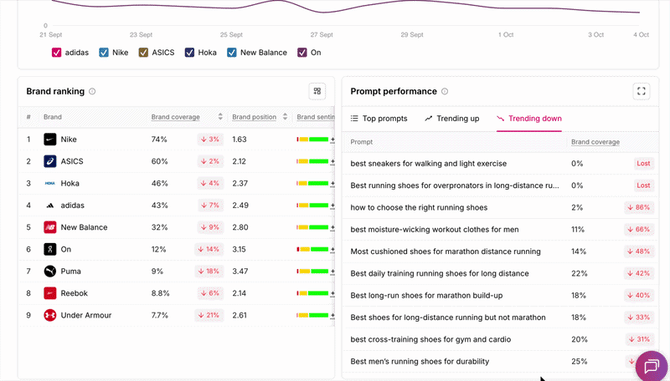Image resolution: width=670 pixels, height=381 pixels.
Task: Click the ASICS brand logo
Action: tap(50, 161)
